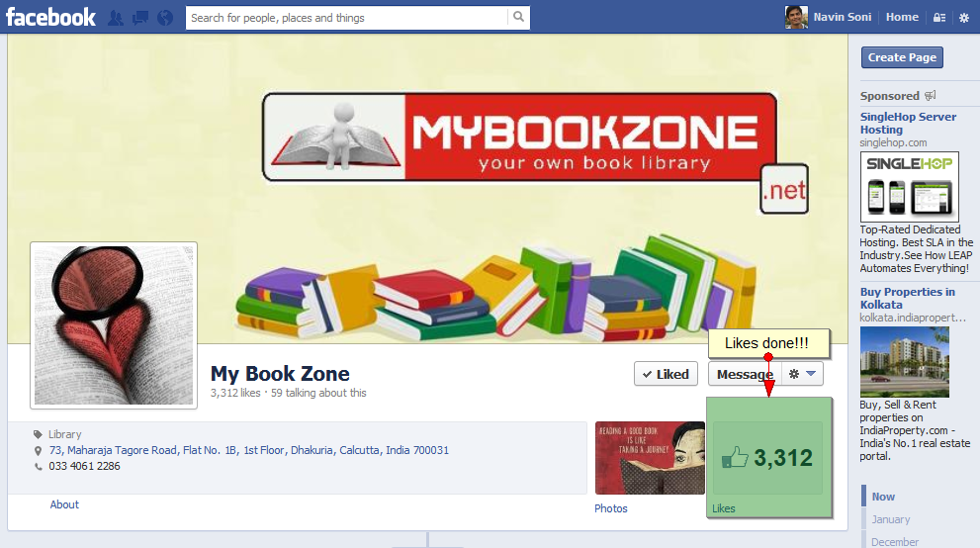Toggle the Liked button off
The height and width of the screenshot is (548, 980).
point(666,374)
